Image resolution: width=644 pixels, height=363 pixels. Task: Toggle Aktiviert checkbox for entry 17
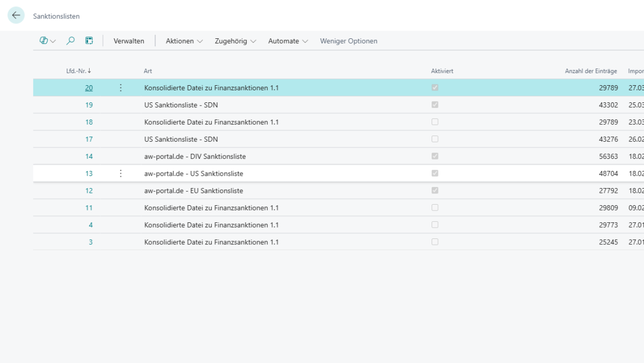click(x=435, y=139)
